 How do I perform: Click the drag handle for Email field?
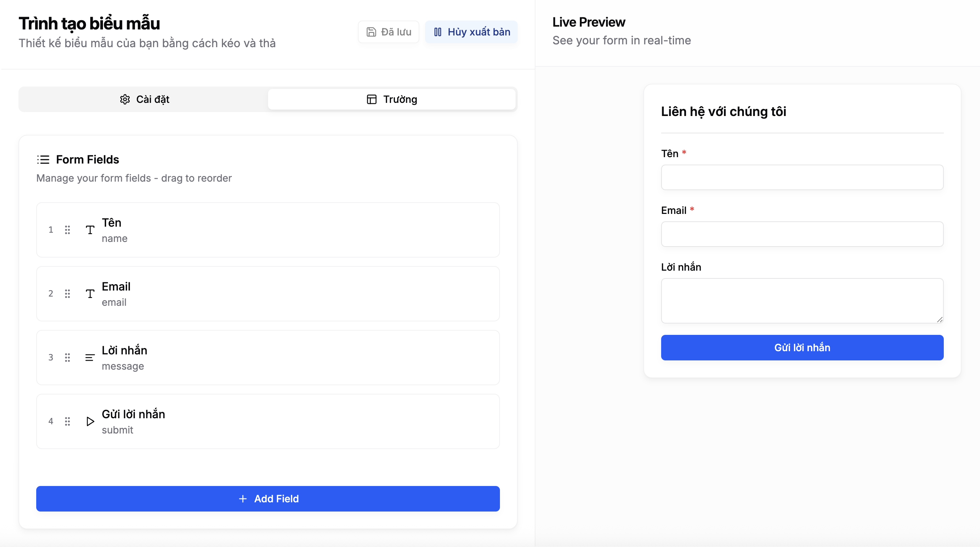[67, 293]
